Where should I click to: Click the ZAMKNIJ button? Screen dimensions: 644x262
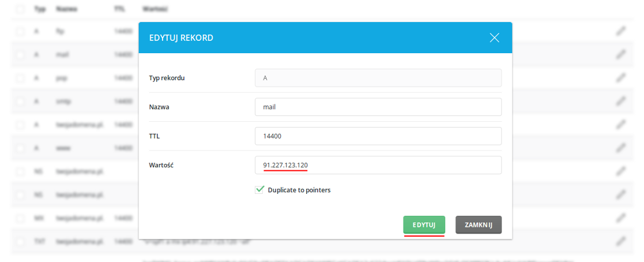point(479,225)
